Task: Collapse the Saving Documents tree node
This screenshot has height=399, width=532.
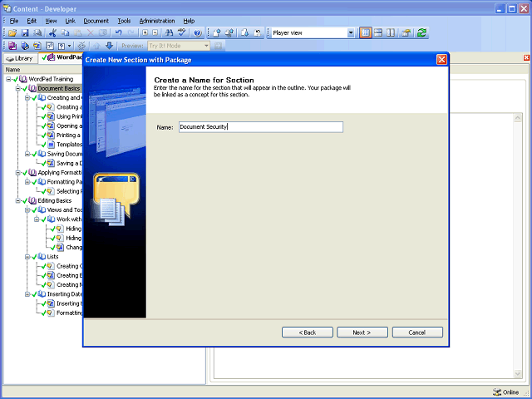Action: pyautogui.click(x=27, y=154)
